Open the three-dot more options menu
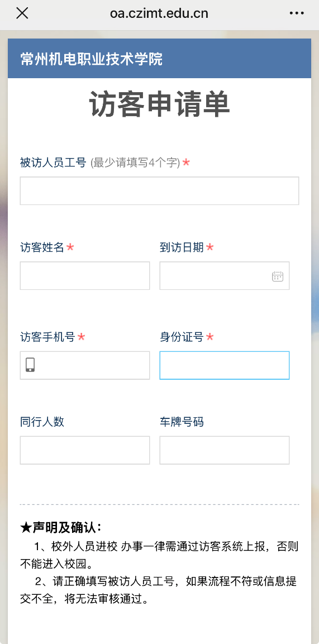This screenshot has width=319, height=644. (297, 13)
